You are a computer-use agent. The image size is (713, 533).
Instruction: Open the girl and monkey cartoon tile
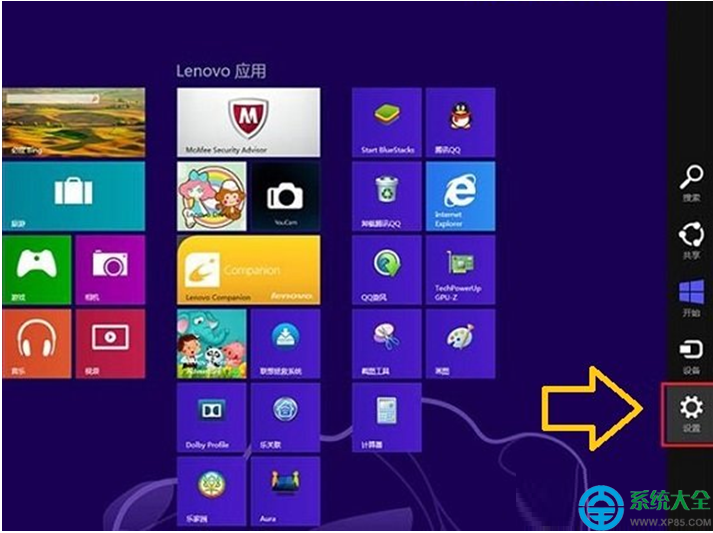point(211,196)
